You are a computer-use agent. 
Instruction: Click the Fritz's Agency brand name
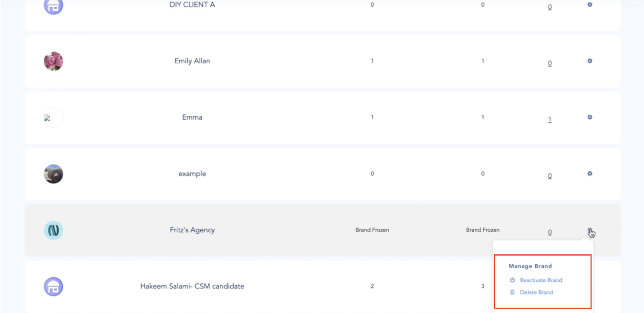click(192, 230)
